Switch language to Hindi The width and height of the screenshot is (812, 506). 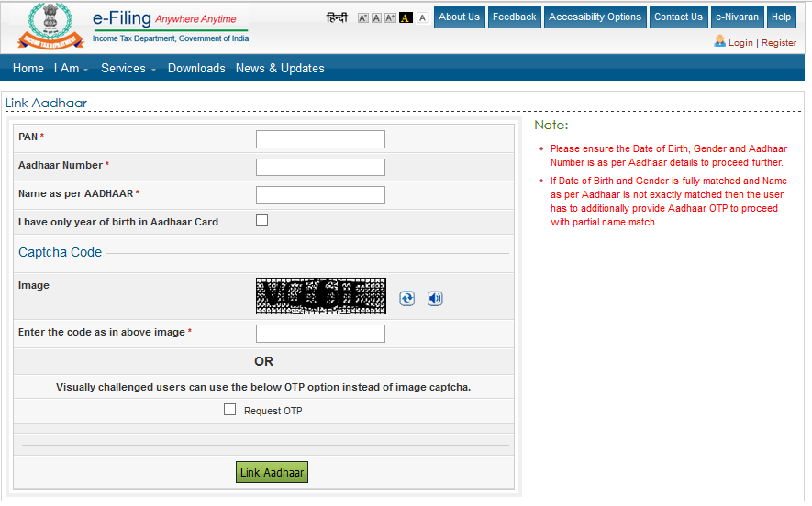(x=337, y=17)
